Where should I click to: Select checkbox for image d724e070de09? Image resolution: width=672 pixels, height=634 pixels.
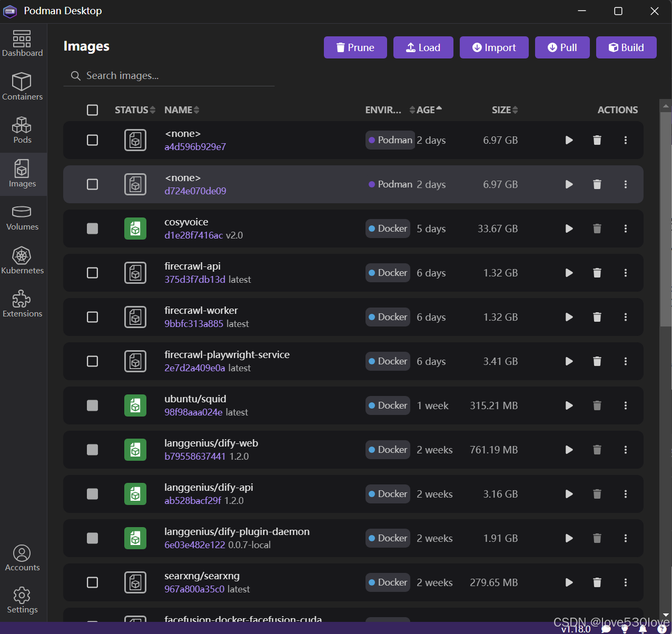point(92,184)
